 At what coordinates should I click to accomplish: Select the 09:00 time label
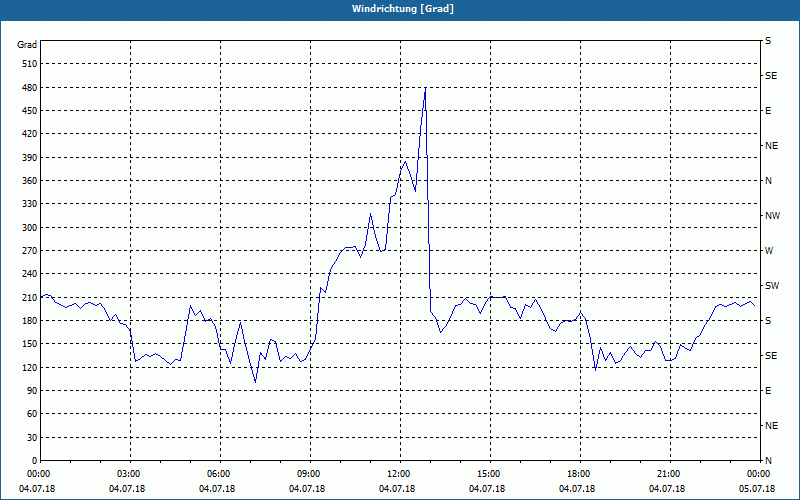310,474
